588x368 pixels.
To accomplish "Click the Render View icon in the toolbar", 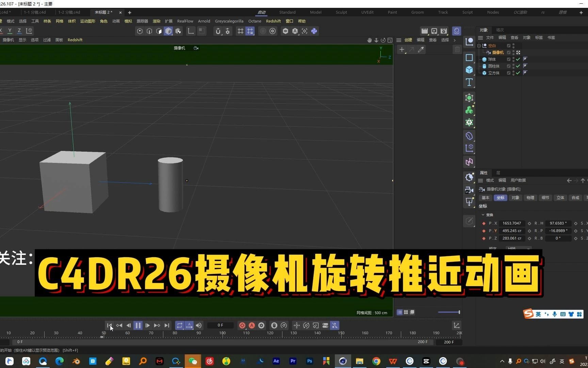I will pos(424,31).
